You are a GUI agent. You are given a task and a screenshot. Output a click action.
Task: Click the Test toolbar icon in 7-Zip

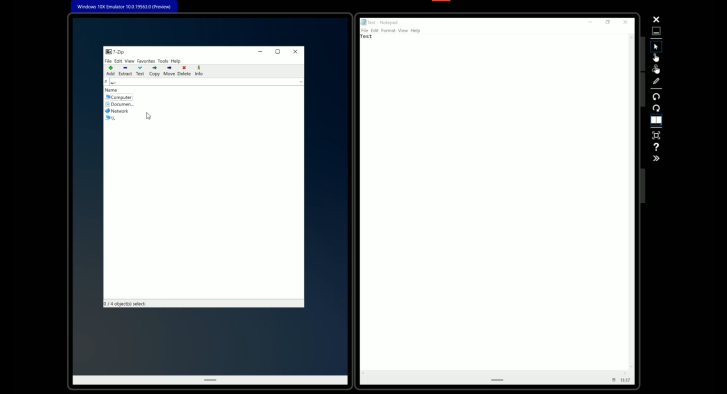pos(140,70)
